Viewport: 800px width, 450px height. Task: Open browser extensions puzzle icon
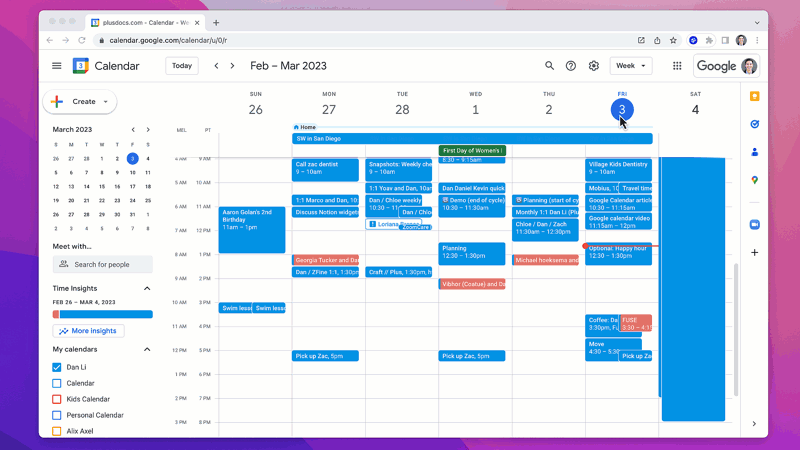tap(709, 40)
